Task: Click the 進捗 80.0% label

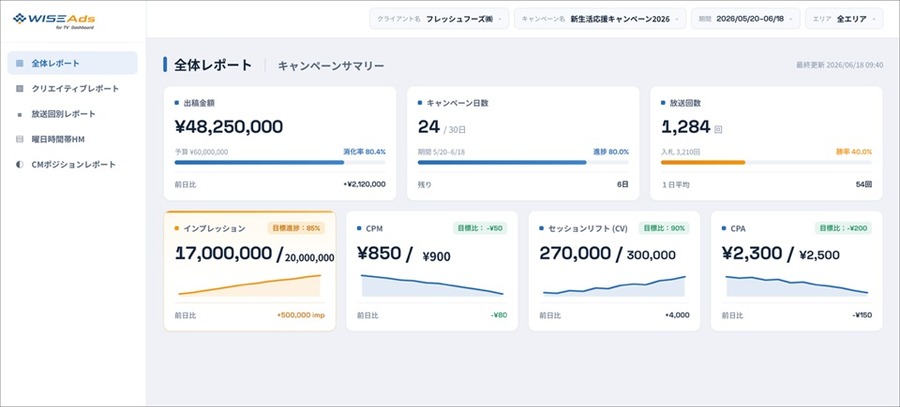Action: [611, 152]
